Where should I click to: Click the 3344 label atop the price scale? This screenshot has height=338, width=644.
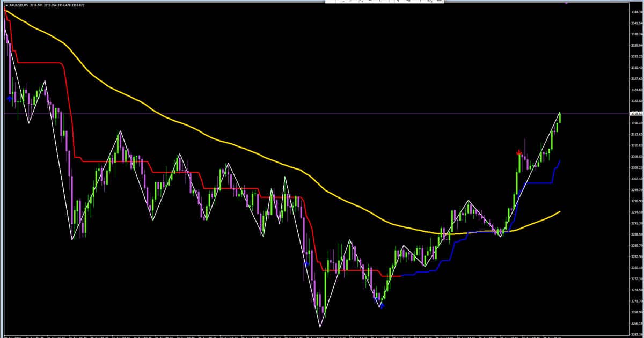[x=636, y=12]
